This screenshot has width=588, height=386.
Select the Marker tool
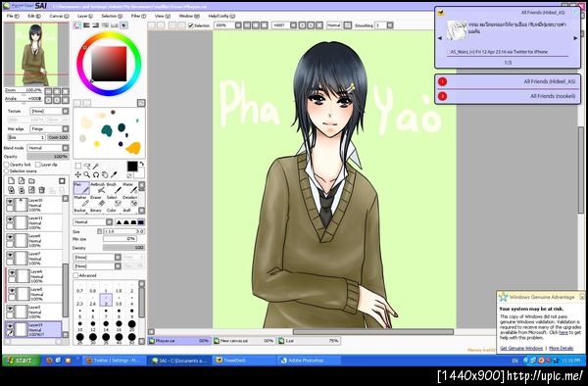[81, 201]
